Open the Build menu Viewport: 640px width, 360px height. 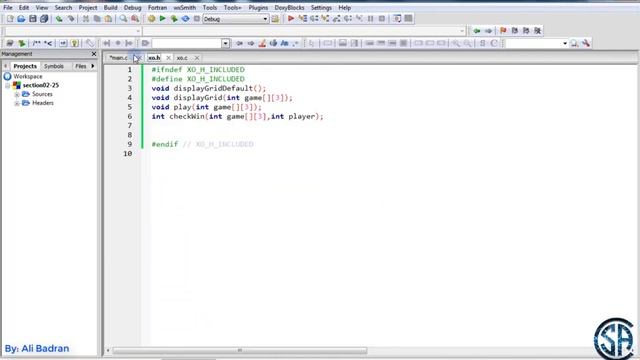pyautogui.click(x=110, y=7)
